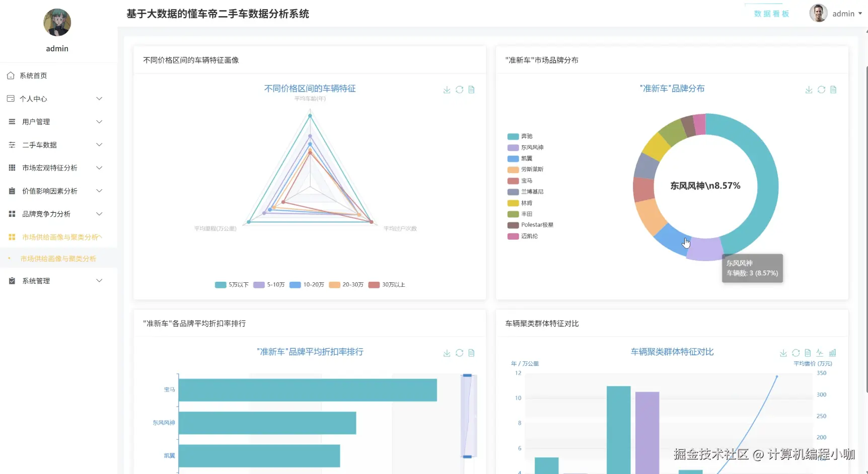The image size is (868, 474).
Task: Expand the 价值影响因素分析 chevron
Action: (99, 191)
